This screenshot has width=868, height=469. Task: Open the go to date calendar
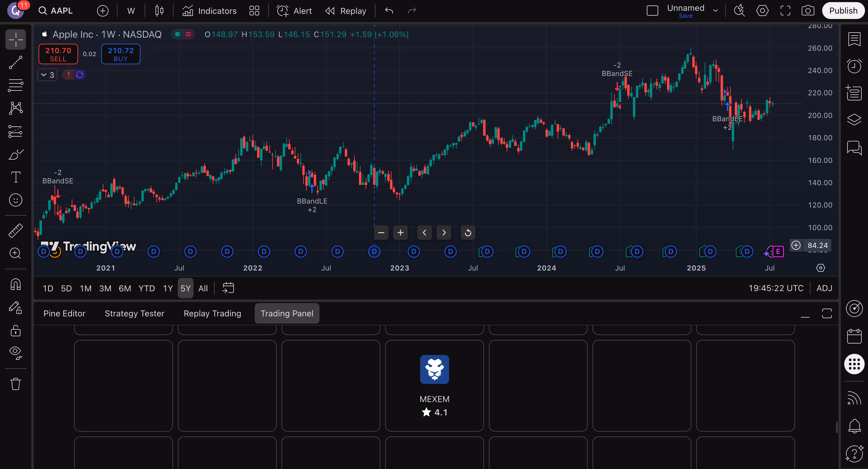(228, 288)
